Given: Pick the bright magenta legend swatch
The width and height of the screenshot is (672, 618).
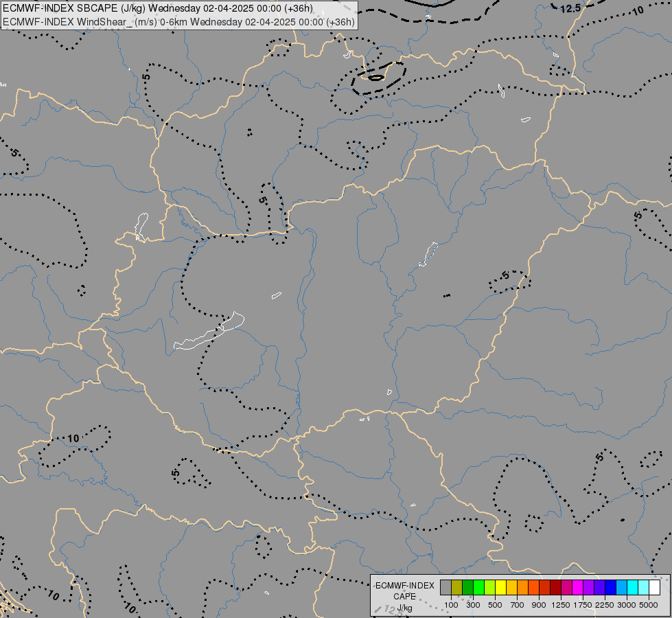Looking at the screenshot, I should coord(578,588).
